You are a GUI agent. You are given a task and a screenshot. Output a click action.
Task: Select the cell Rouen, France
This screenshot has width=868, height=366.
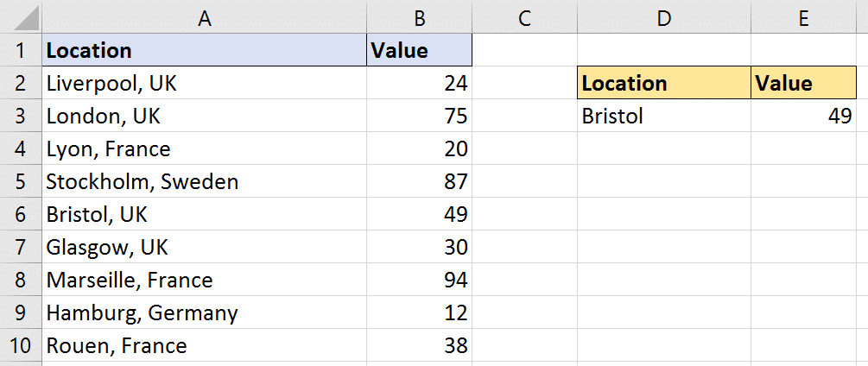(205, 345)
